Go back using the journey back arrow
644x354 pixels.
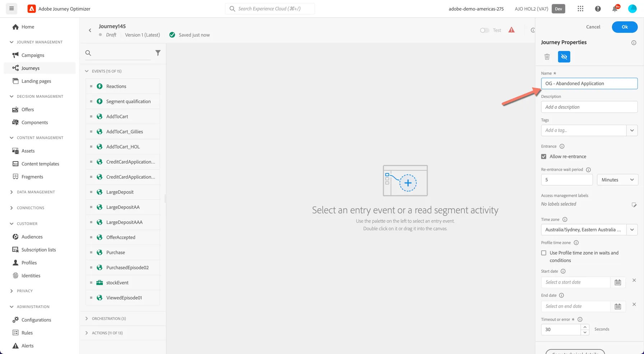pyautogui.click(x=90, y=30)
